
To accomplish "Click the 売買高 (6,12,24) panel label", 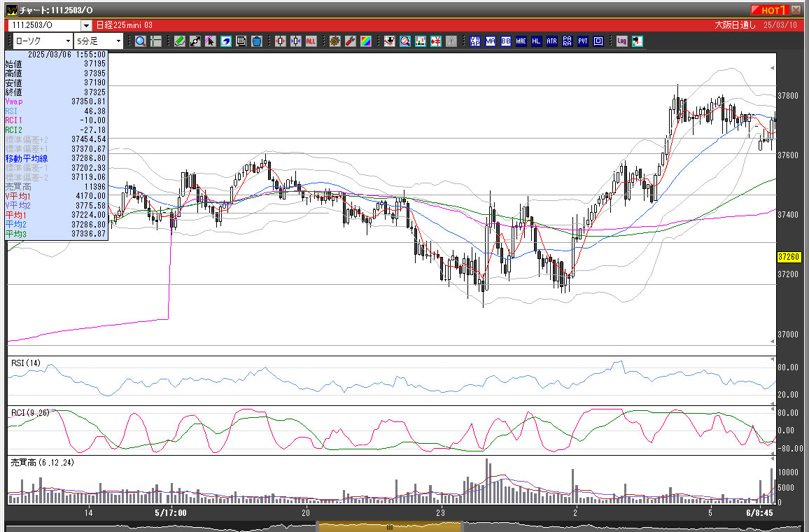I will [x=42, y=463].
